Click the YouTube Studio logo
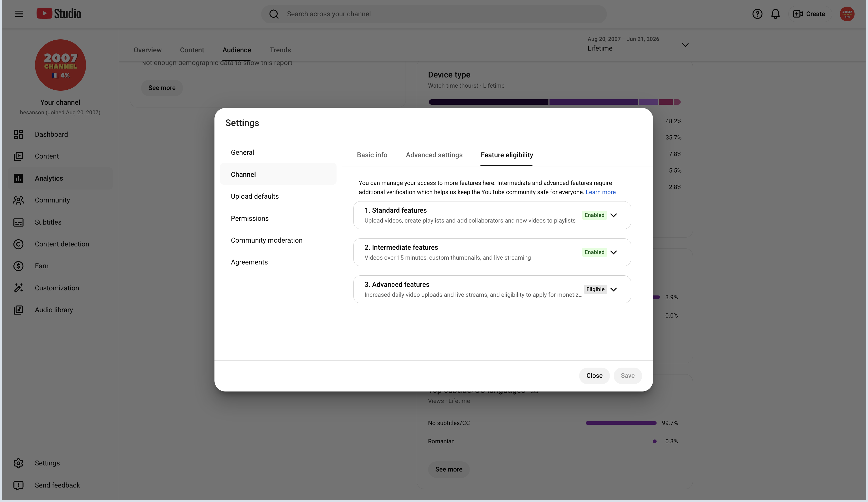 point(59,14)
